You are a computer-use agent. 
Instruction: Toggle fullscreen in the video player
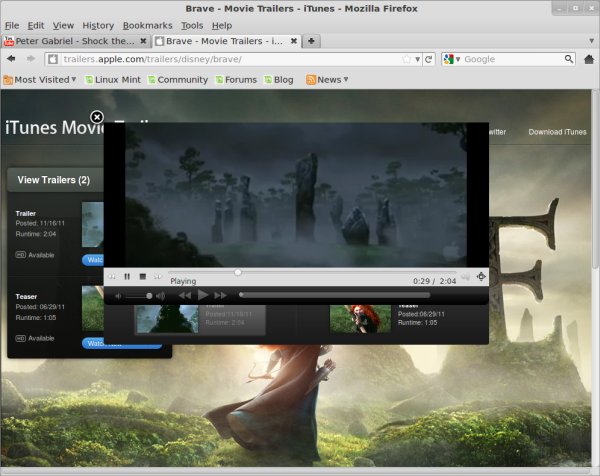point(481,276)
